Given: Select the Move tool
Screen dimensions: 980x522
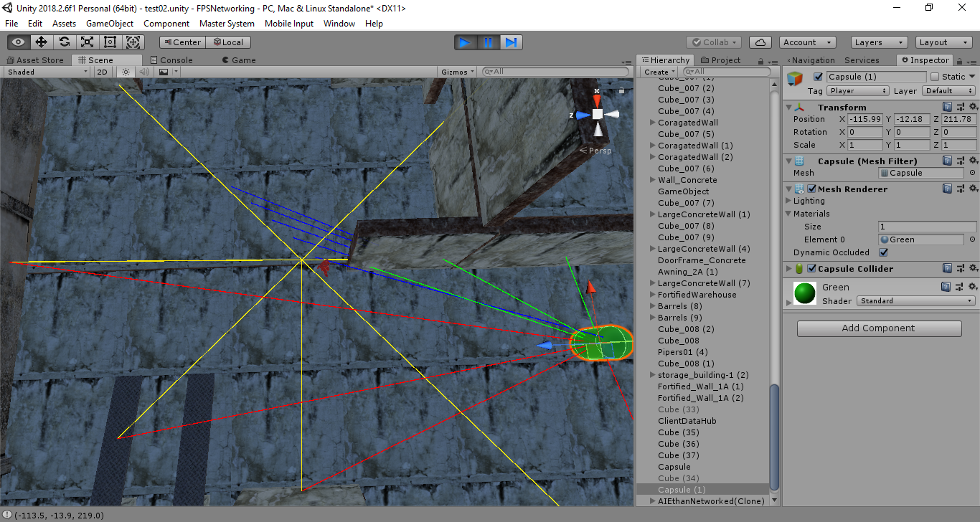Looking at the screenshot, I should (x=42, y=42).
